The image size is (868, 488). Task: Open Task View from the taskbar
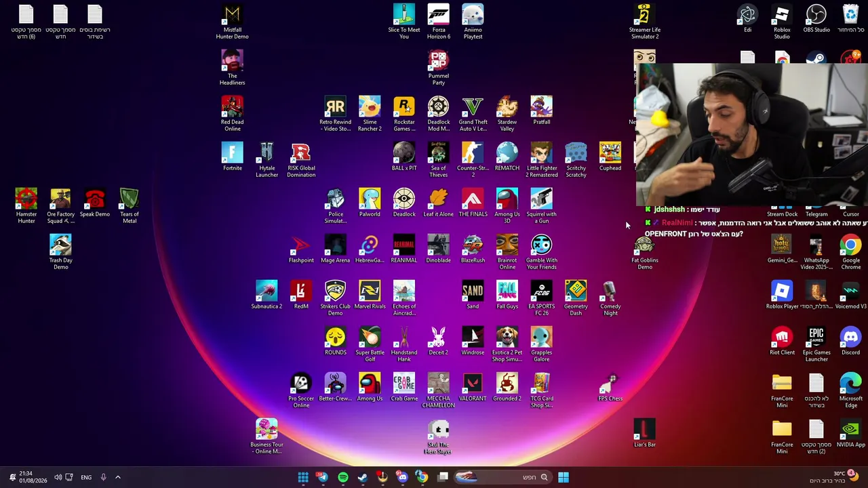(443, 477)
